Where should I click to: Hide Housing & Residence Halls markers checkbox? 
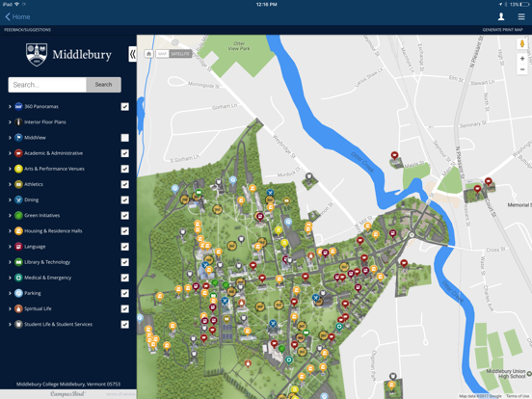coord(125,231)
